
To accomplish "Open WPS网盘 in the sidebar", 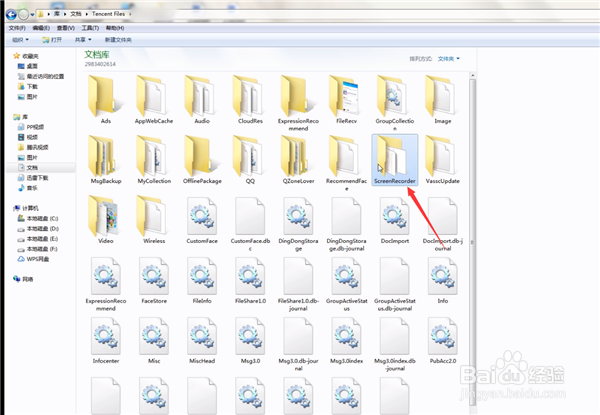I will click(x=33, y=259).
